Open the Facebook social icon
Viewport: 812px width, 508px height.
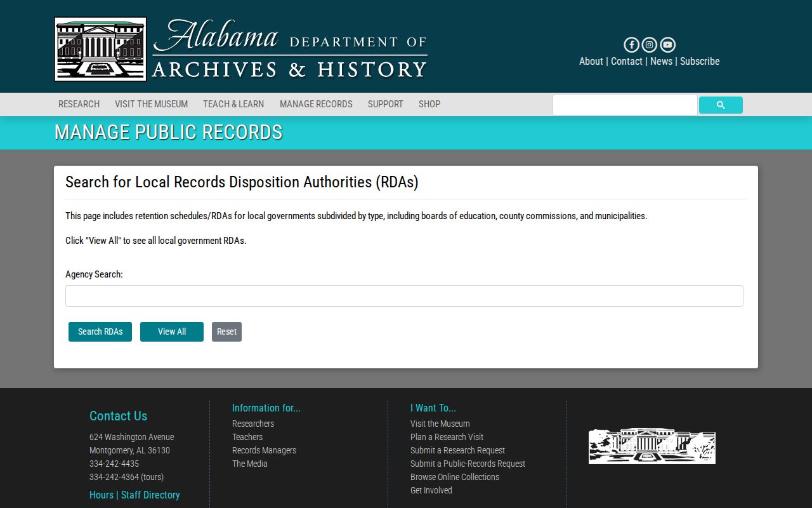[631, 44]
